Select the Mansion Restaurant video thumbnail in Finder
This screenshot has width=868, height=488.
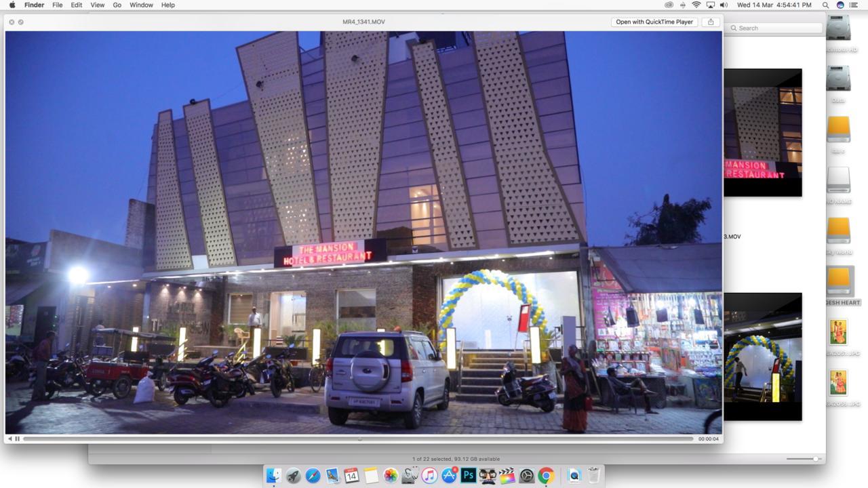click(763, 132)
